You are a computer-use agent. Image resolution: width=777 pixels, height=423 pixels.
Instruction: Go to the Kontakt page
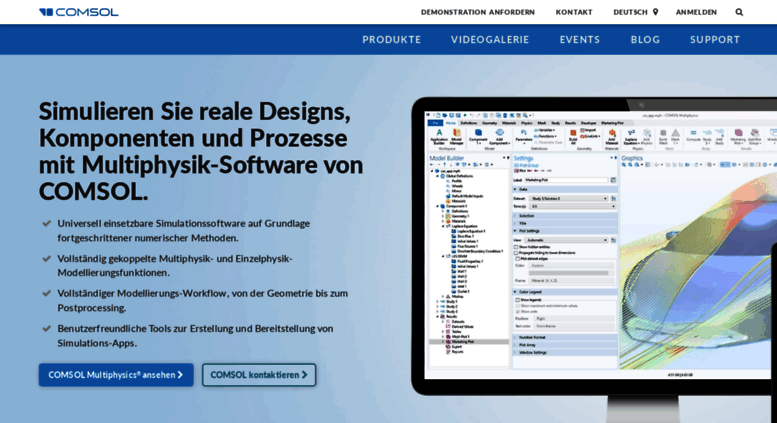click(x=574, y=12)
